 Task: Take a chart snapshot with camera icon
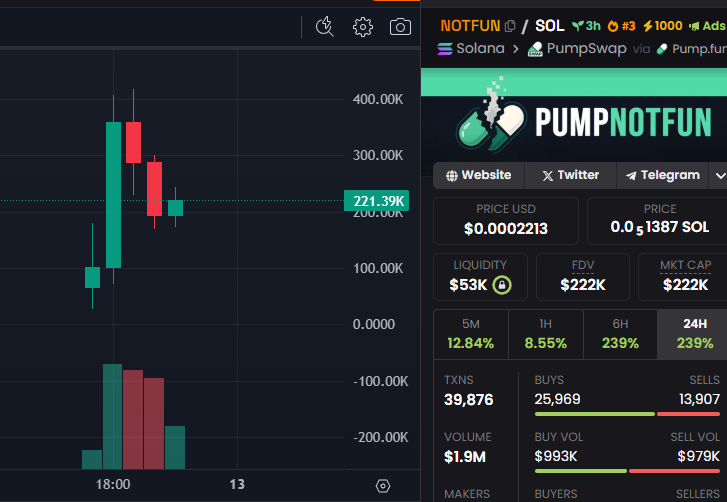click(400, 27)
